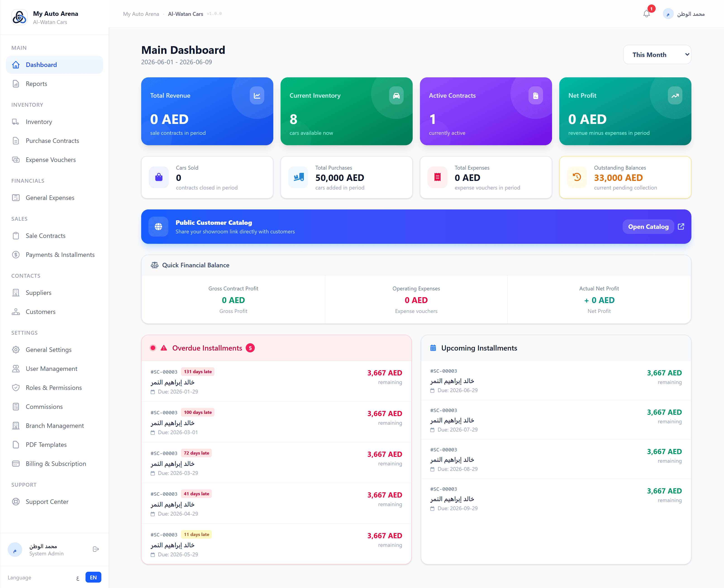724x588 pixels.
Task: Open Expense Vouchers page
Action: coord(55,159)
